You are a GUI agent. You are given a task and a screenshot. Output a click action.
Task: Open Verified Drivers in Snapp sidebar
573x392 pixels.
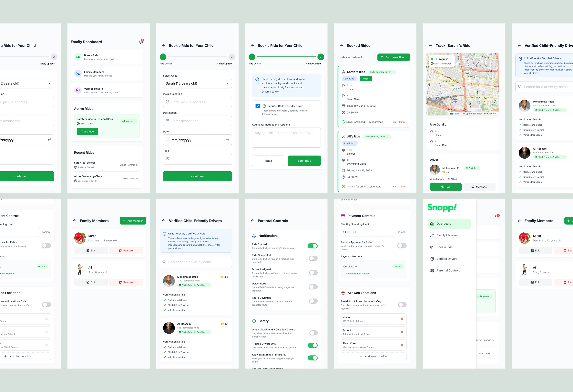pos(449,259)
